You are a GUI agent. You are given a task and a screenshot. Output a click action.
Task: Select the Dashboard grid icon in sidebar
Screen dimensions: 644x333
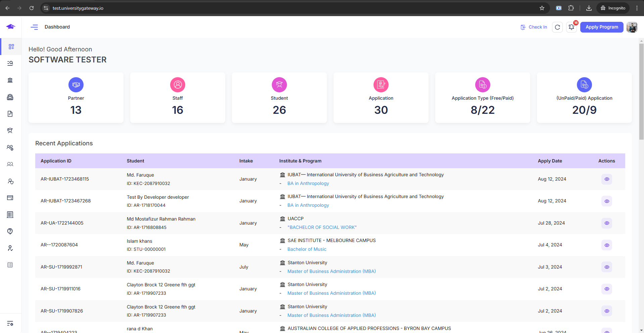point(11,47)
